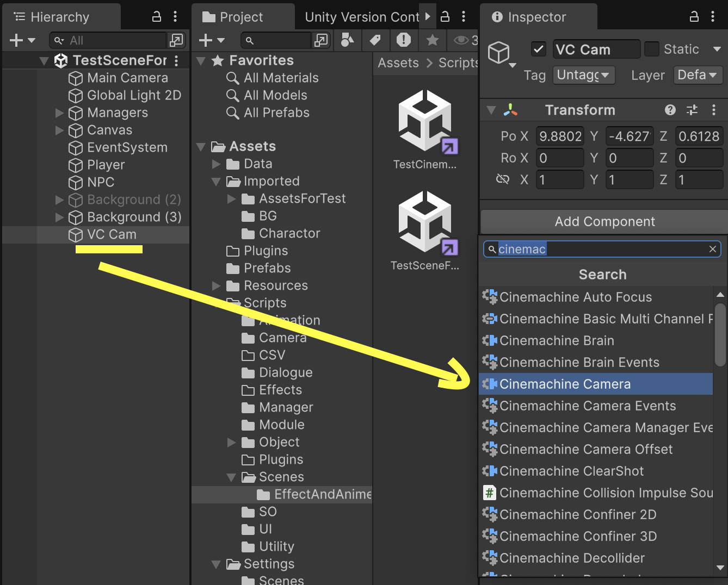Viewport: 728px width, 585px height.
Task: Expand the Background (3) object
Action: 59,217
